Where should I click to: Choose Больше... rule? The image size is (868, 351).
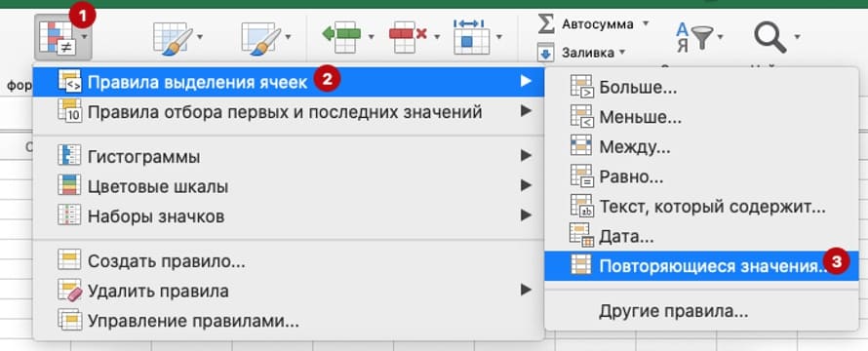(x=701, y=87)
